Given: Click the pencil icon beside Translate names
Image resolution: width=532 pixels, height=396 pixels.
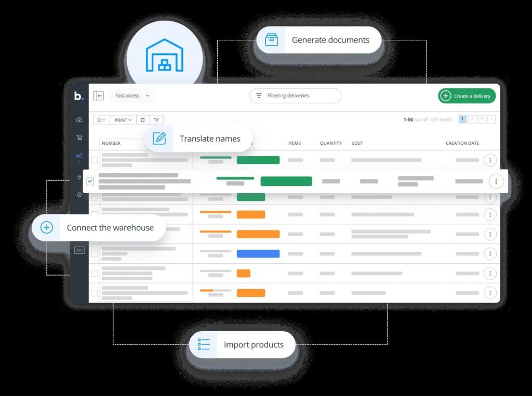Looking at the screenshot, I should (x=159, y=139).
